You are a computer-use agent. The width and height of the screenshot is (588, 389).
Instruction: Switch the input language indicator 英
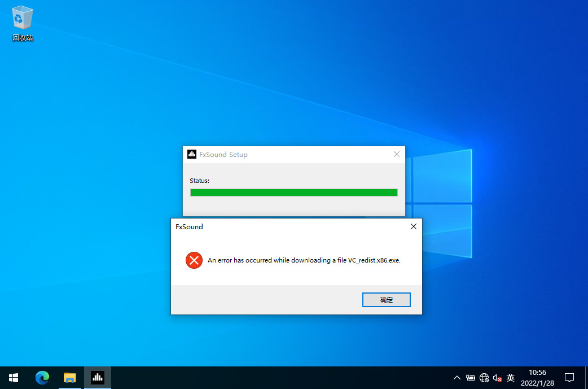[510, 378]
